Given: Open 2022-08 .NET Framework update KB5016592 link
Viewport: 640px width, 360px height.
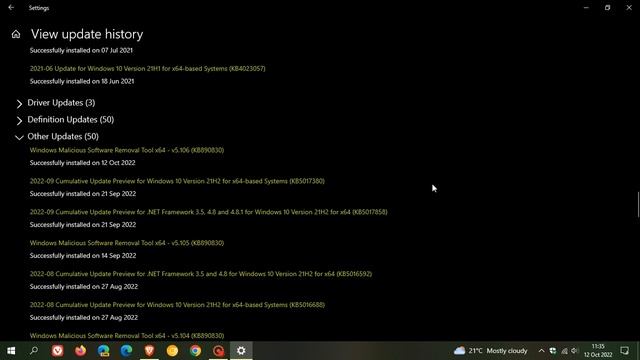Looking at the screenshot, I should click(x=201, y=274).
